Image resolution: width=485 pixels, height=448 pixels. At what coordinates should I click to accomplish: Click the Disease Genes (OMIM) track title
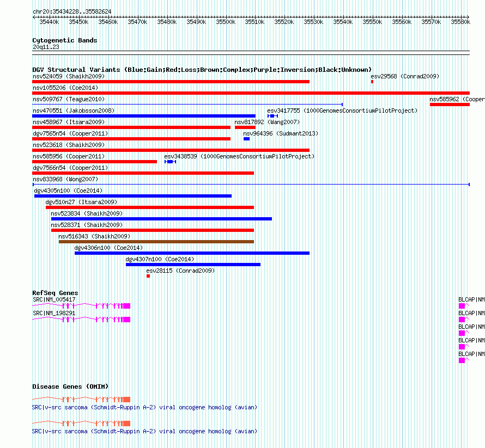tap(70, 386)
